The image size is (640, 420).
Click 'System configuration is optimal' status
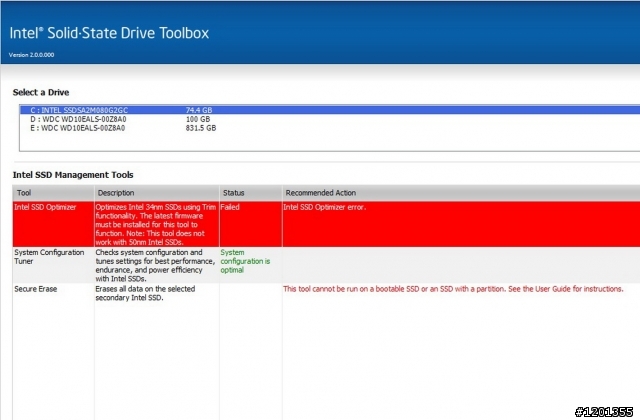[245, 261]
